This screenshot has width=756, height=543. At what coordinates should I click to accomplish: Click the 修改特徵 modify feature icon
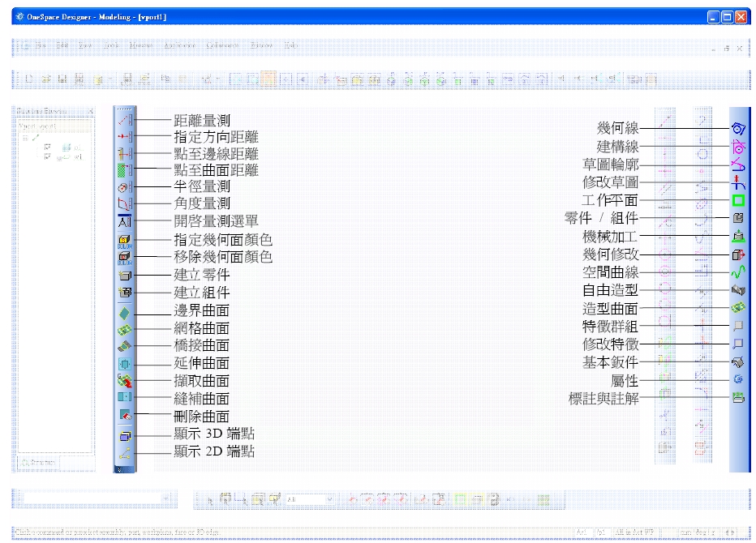pyautogui.click(x=738, y=344)
